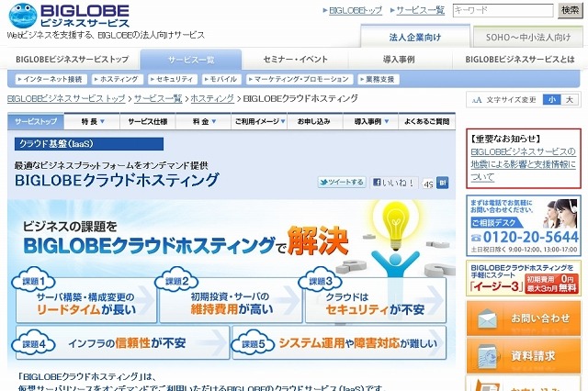Click the 資料請求 document banner

point(524,355)
